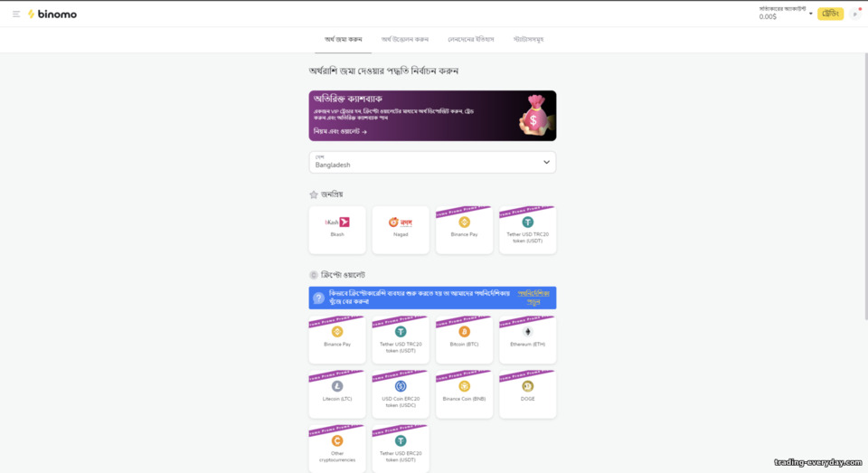This screenshot has width=868, height=473.
Task: Select Binance Pay in the popular section
Action: click(x=464, y=230)
